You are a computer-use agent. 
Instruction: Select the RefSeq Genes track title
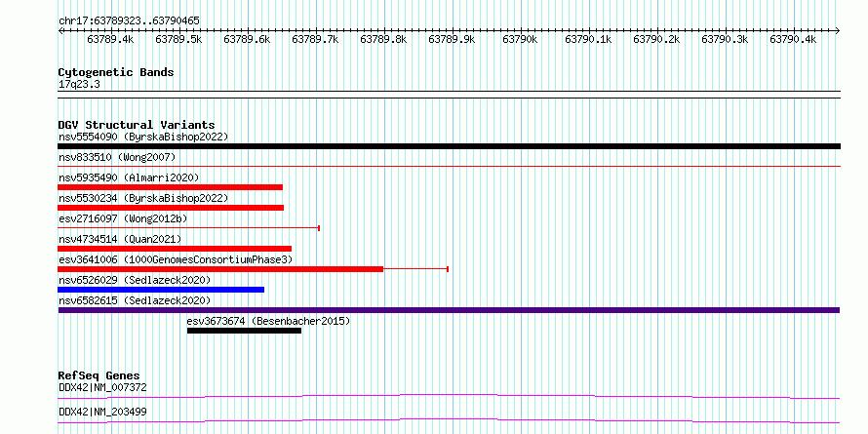(99, 375)
